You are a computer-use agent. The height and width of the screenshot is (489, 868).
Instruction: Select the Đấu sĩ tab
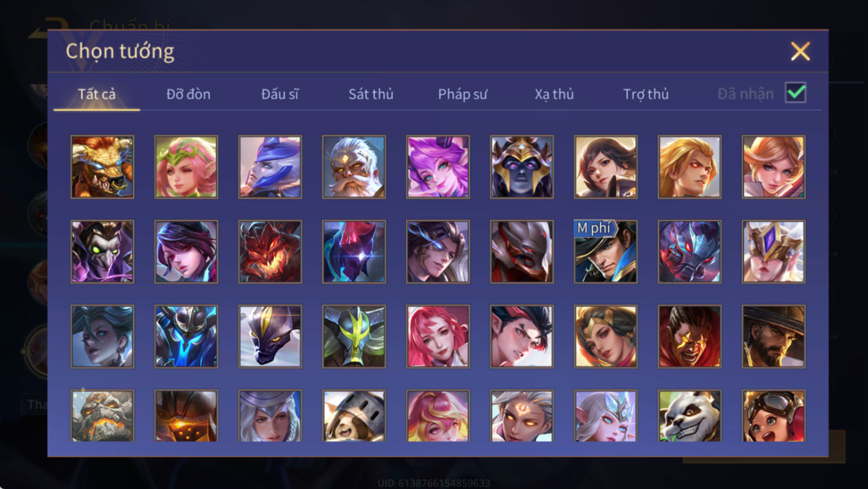pos(280,94)
